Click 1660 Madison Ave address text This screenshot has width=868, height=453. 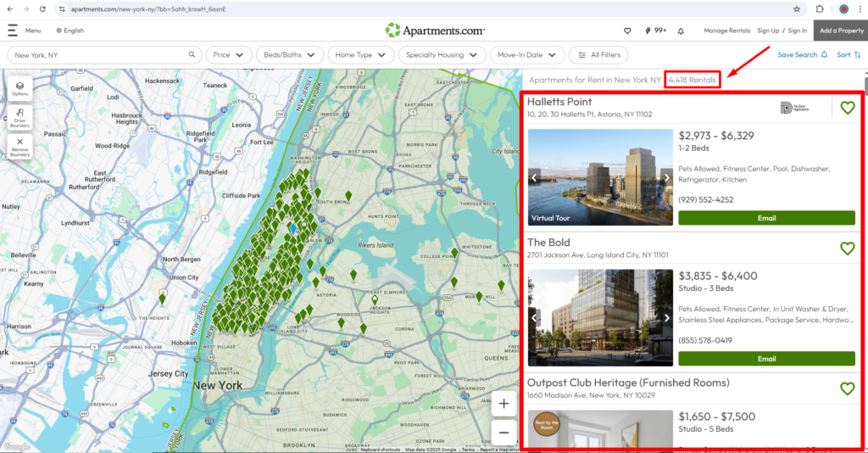point(591,395)
